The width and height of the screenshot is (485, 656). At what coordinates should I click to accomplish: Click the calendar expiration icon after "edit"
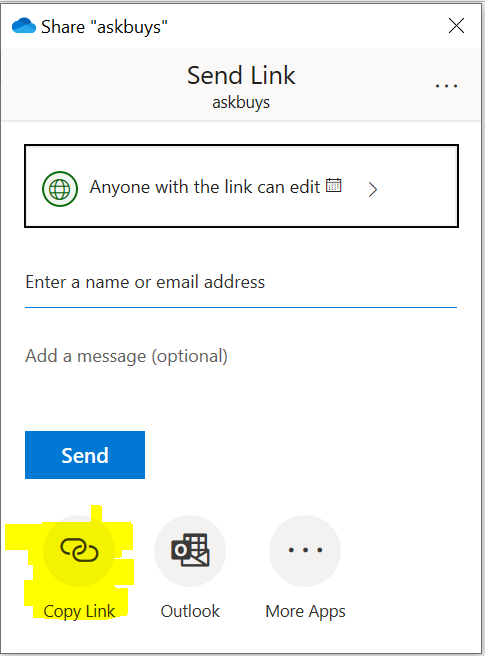coord(334,185)
